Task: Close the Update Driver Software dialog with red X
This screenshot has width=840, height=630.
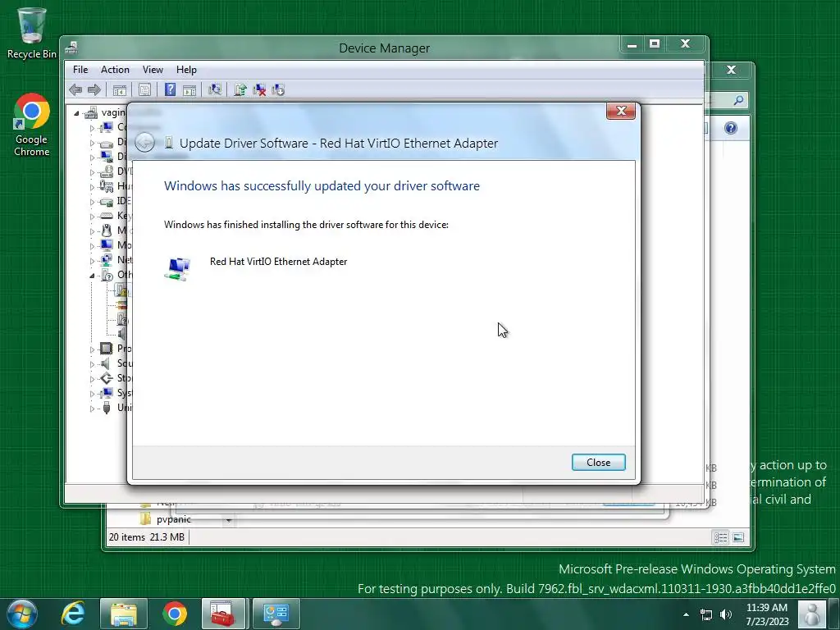Action: pos(621,111)
